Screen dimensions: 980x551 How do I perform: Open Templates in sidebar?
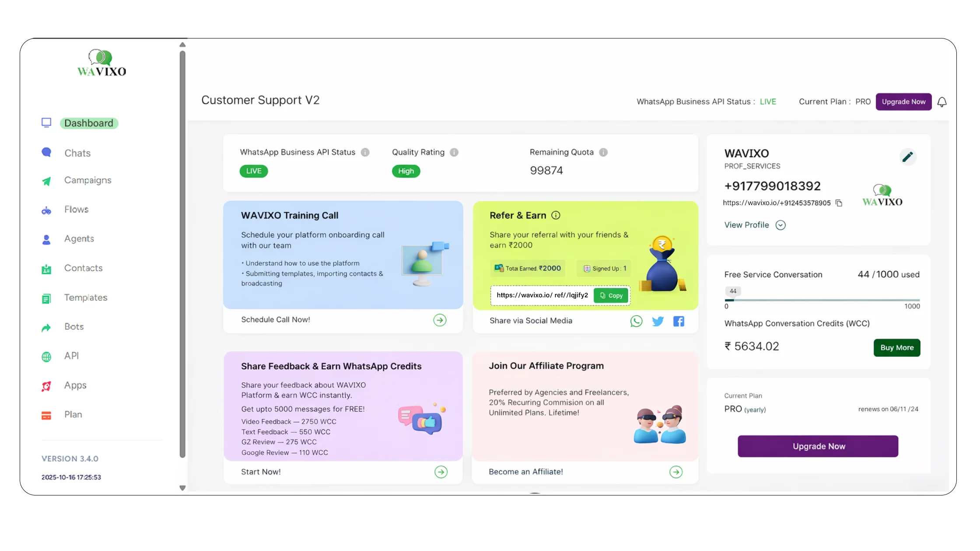(x=86, y=298)
